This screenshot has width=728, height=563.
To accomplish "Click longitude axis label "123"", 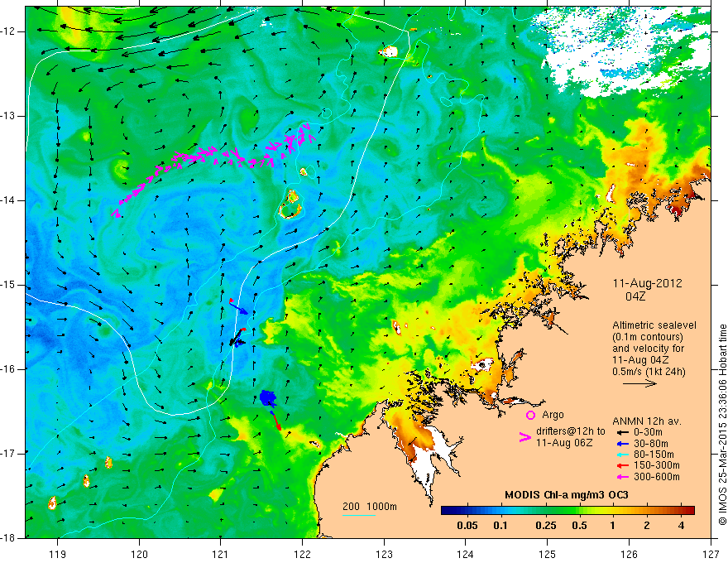I will pyautogui.click(x=384, y=554).
